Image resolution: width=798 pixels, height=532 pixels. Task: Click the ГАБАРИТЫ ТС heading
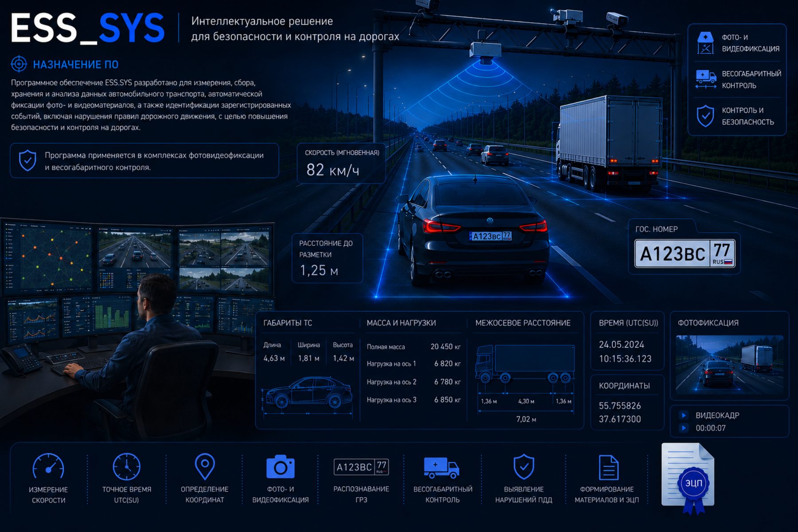coord(288,323)
